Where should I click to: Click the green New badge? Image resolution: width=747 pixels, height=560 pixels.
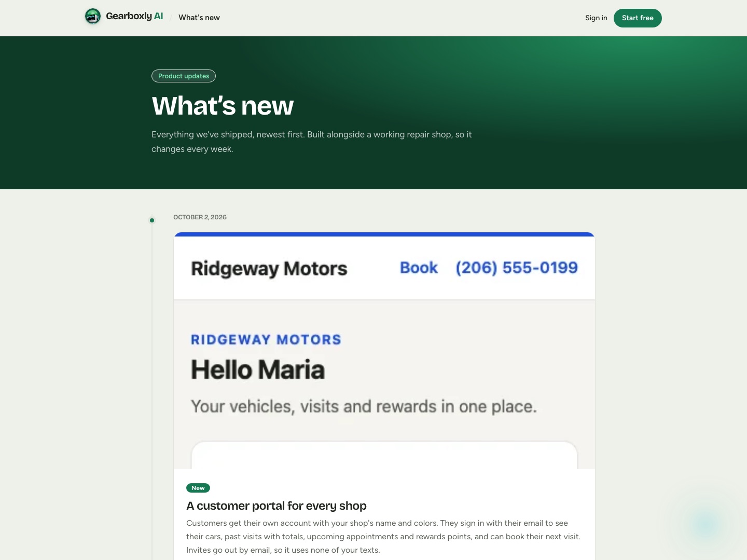point(198,488)
